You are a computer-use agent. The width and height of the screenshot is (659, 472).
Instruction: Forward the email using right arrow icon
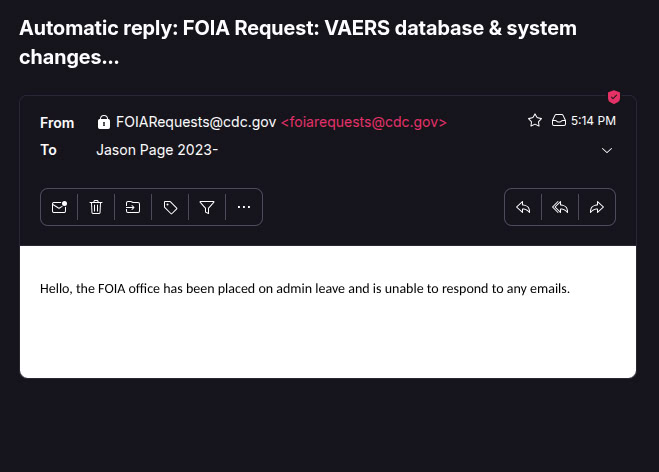tap(597, 207)
